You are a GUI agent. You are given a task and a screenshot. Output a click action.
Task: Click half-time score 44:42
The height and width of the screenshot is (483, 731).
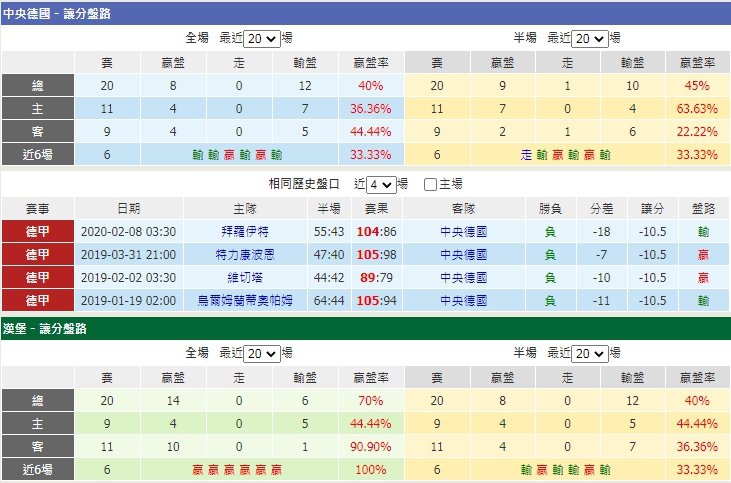pyautogui.click(x=329, y=277)
